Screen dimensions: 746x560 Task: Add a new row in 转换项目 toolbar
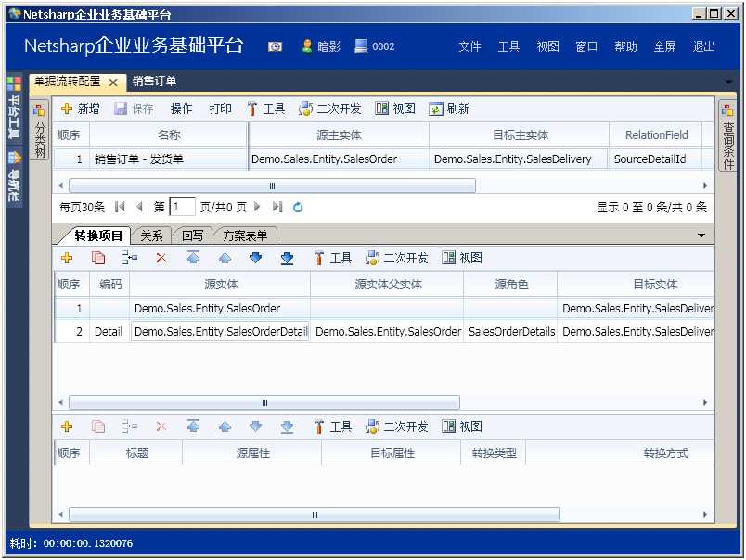tap(67, 258)
